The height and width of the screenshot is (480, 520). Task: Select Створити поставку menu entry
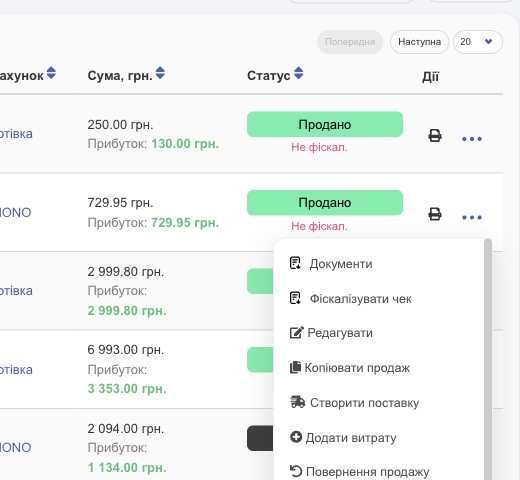365,403
